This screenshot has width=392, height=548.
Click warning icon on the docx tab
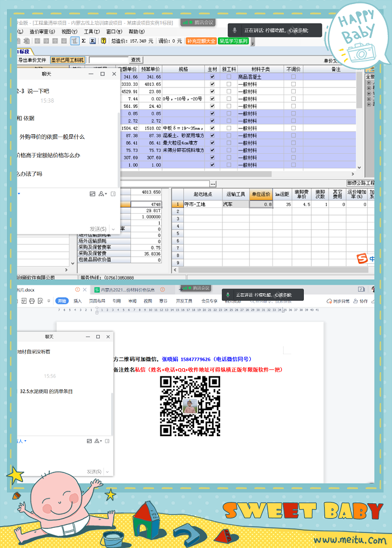pos(78,290)
